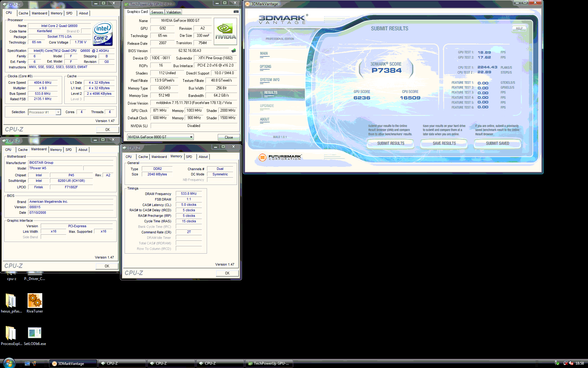Click SUBMIT RESULTS button in 3DMark Vantage
This screenshot has height=368, width=588.
point(390,144)
